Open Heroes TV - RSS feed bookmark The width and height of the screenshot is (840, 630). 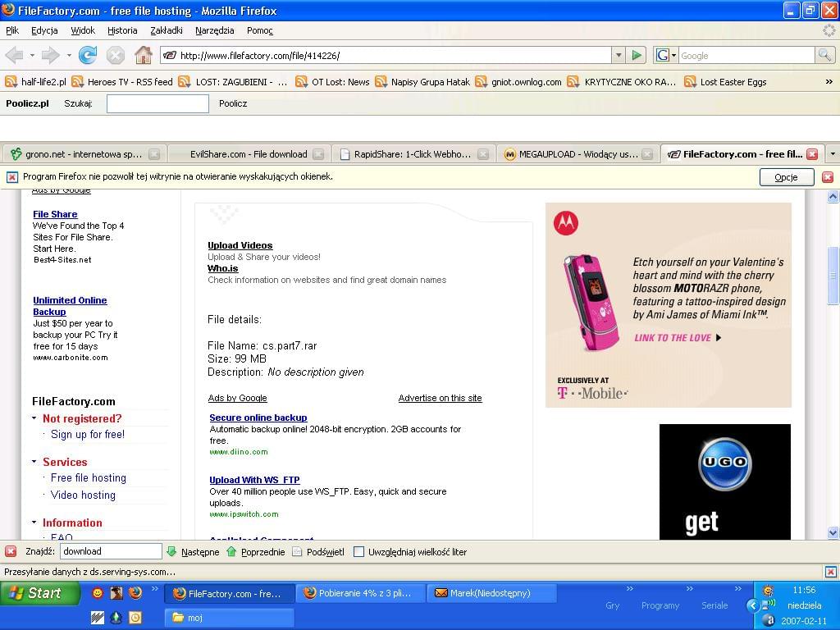coord(122,82)
